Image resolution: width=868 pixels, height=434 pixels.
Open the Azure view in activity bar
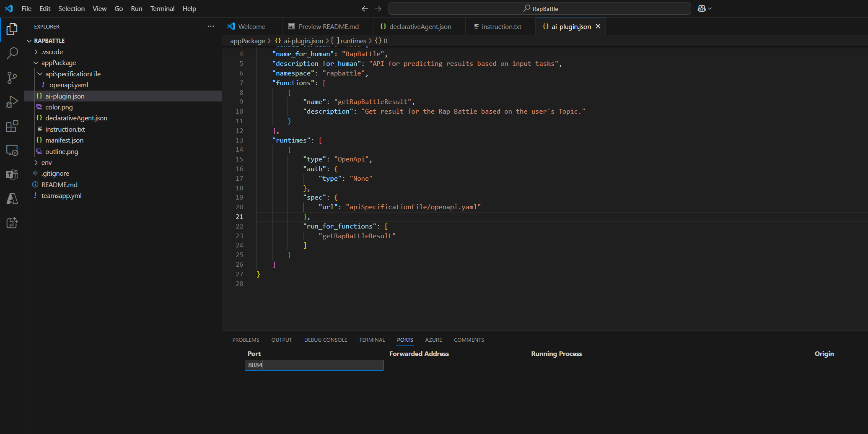(12, 199)
